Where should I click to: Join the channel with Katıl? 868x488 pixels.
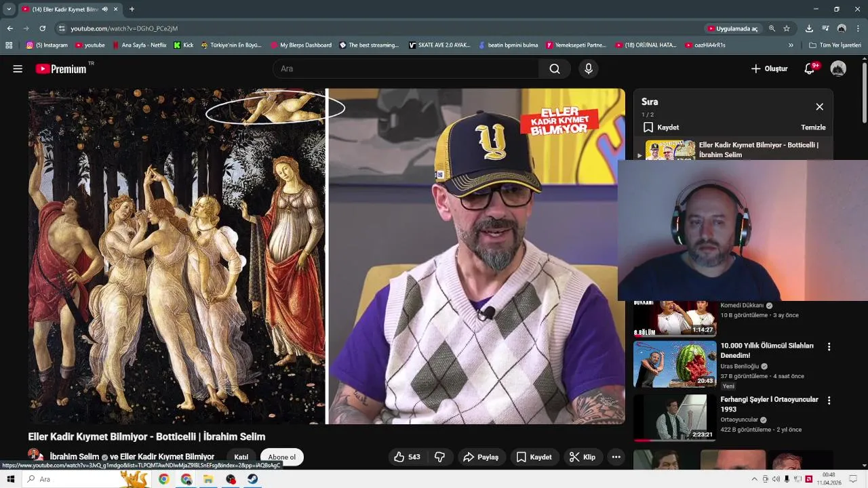click(241, 457)
